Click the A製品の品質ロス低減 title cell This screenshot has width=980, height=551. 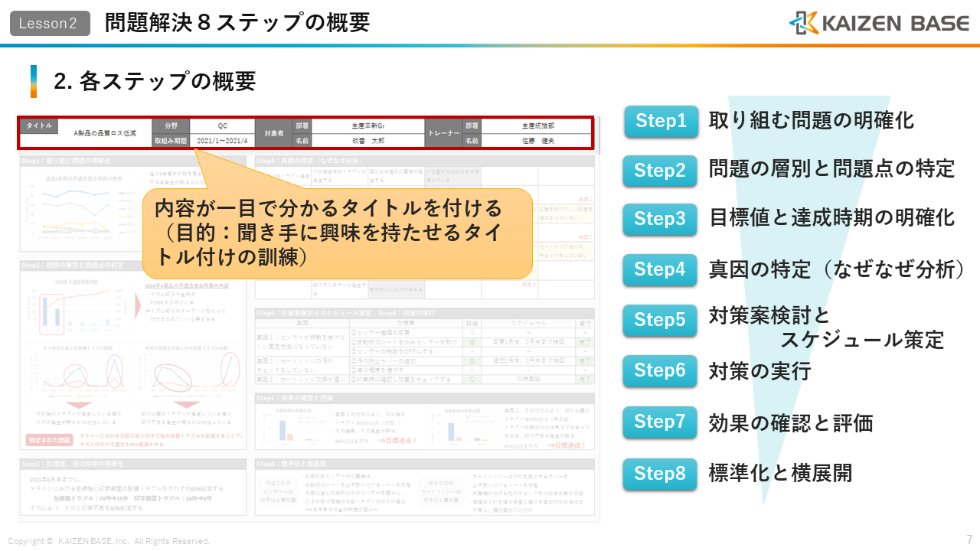tap(105, 133)
